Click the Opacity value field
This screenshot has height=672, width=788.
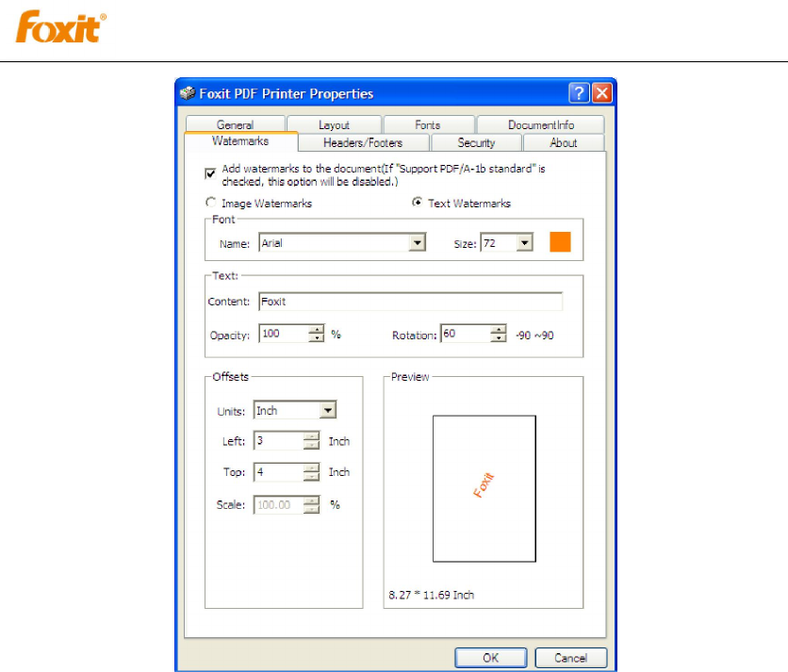[x=284, y=334]
